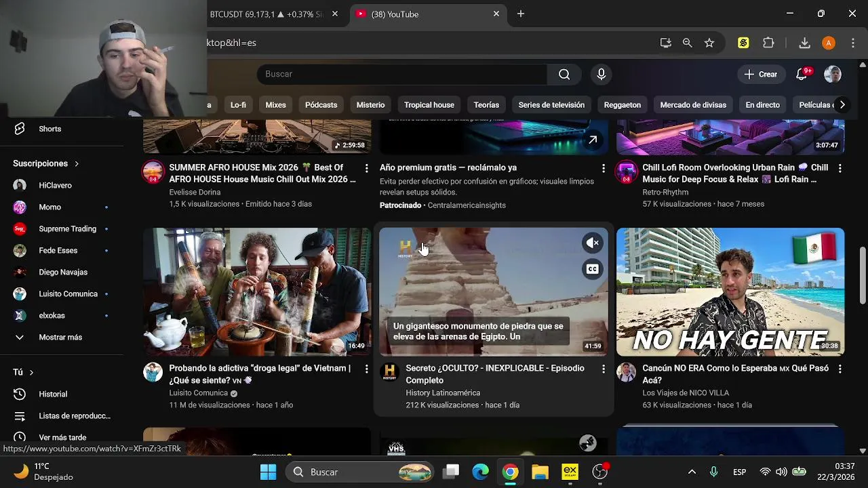Select the Reggaeton category chip
868x488 pixels.
[x=623, y=105]
